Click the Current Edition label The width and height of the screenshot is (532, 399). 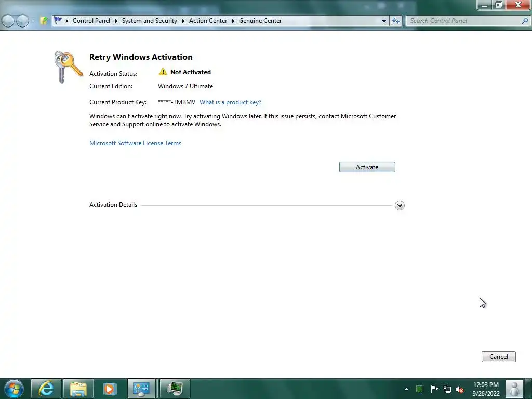[111, 86]
